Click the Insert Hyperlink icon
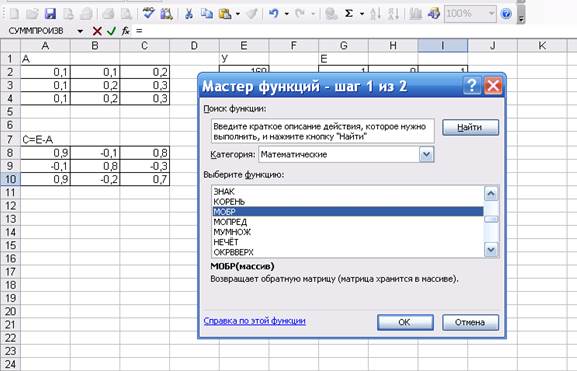Image resolution: width=577 pixels, height=371 pixels. tap(331, 14)
